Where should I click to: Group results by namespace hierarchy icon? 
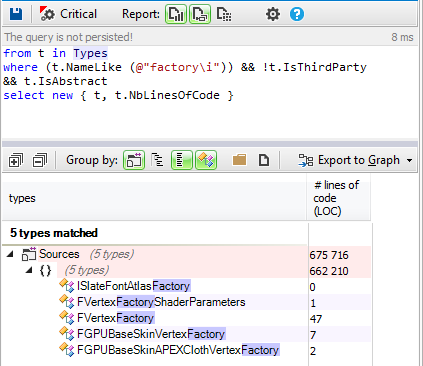tap(157, 160)
